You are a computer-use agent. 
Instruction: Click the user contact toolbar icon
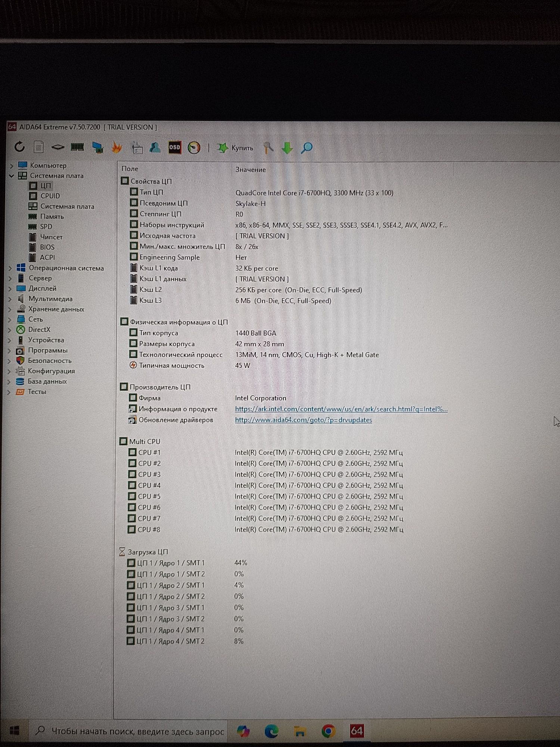[155, 148]
